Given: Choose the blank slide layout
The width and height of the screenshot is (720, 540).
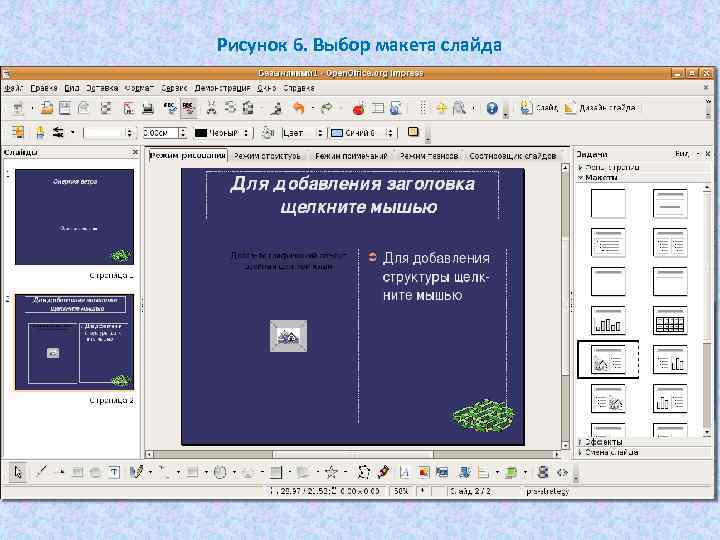Looking at the screenshot, I should pyautogui.click(x=608, y=203).
